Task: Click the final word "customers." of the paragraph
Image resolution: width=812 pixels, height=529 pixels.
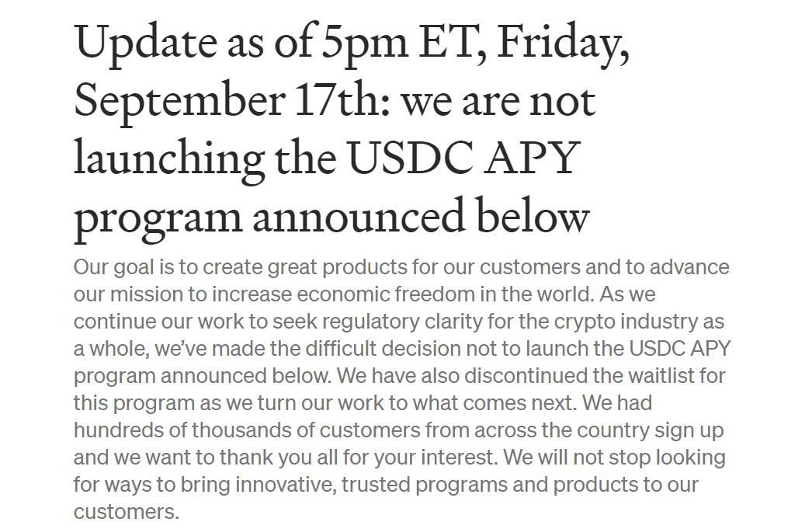Action: [x=126, y=512]
